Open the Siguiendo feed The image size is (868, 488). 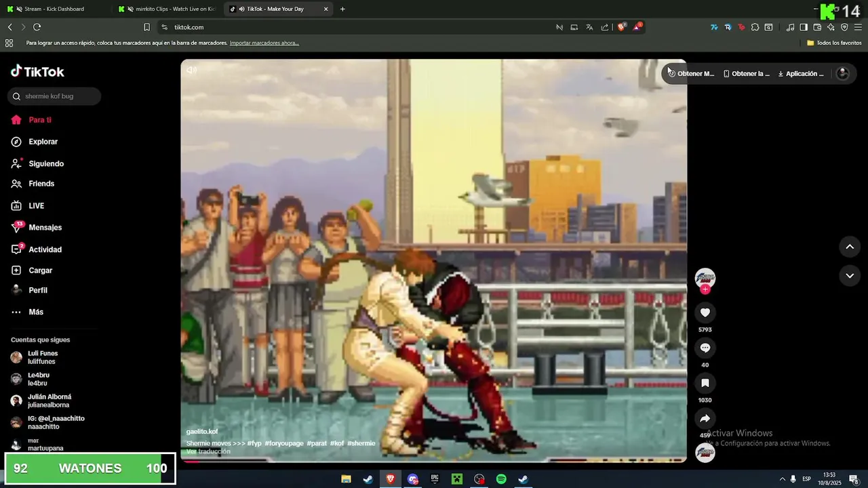click(x=37, y=163)
